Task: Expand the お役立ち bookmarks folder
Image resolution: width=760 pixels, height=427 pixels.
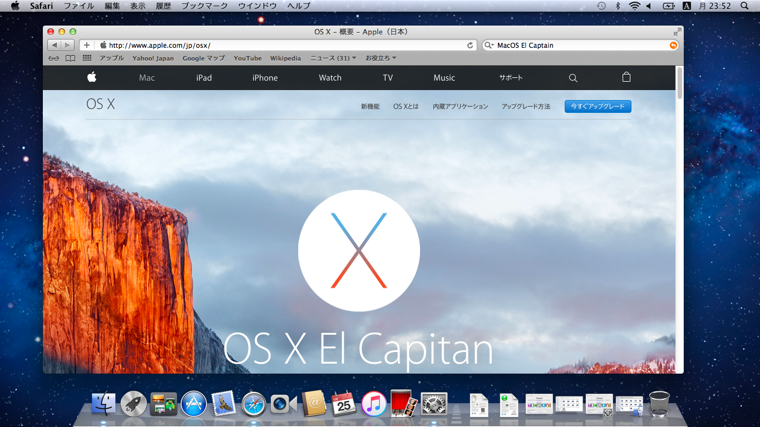Action: [380, 58]
